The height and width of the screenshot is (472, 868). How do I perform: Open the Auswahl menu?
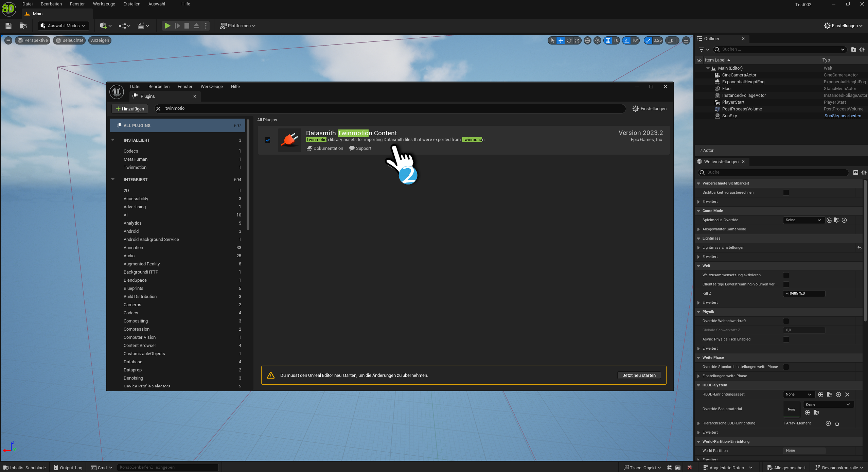click(x=157, y=4)
